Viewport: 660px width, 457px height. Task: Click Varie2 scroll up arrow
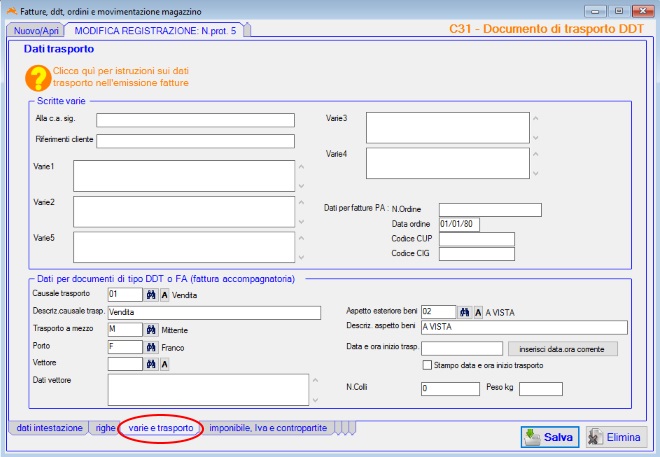301,203
